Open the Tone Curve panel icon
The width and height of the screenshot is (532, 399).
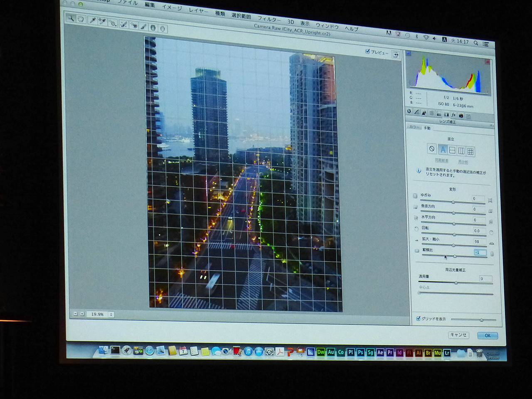pos(416,112)
